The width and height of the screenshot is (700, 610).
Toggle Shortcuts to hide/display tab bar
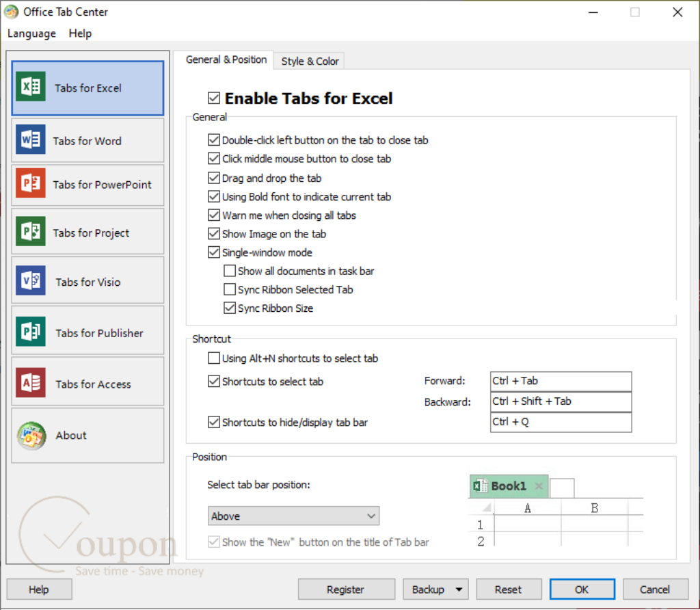point(214,422)
